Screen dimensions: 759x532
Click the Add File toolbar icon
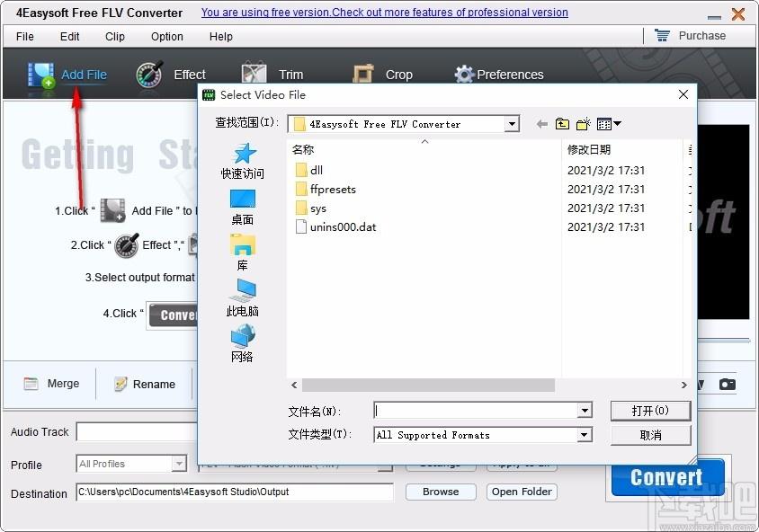[x=40, y=75]
